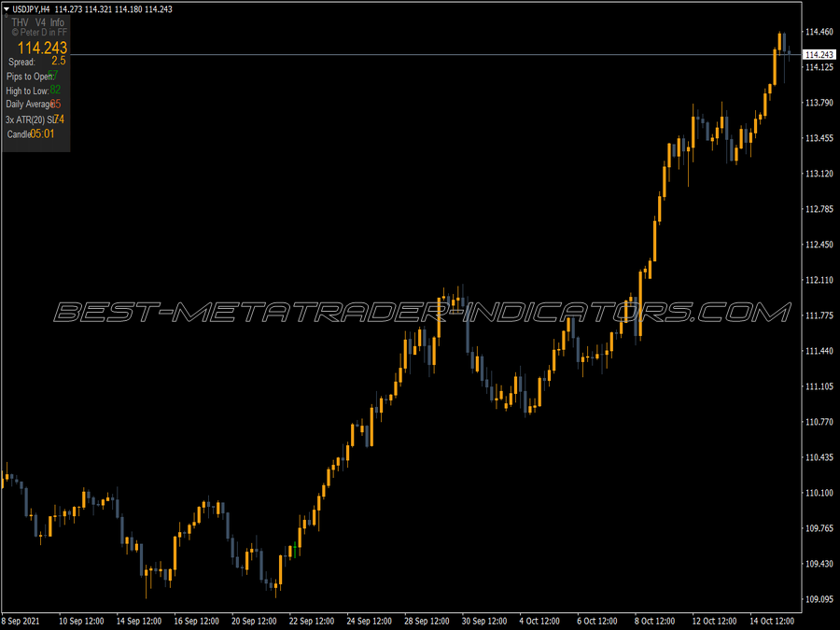Click the Daily Average row

34,105
